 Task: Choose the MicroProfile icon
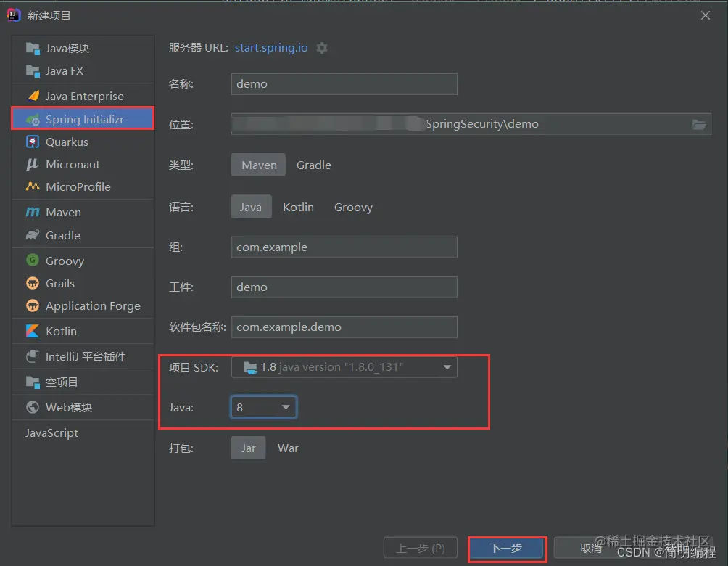[x=33, y=186]
